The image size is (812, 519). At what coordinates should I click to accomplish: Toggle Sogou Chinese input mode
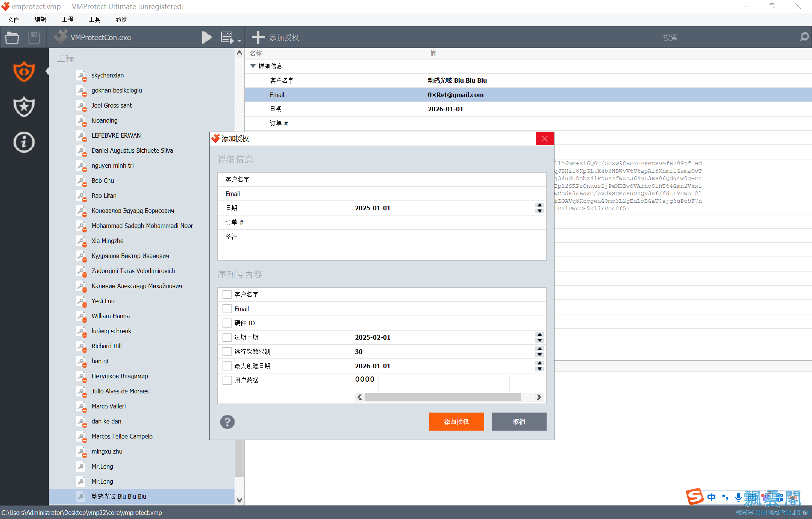coord(711,497)
